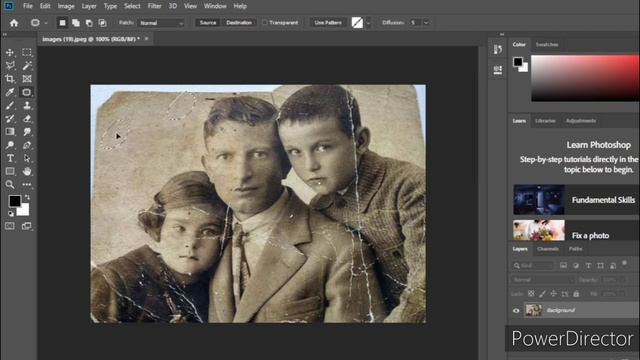The height and width of the screenshot is (360, 640).
Task: Open the Diffusion value dropdown arrow
Action: point(426,23)
